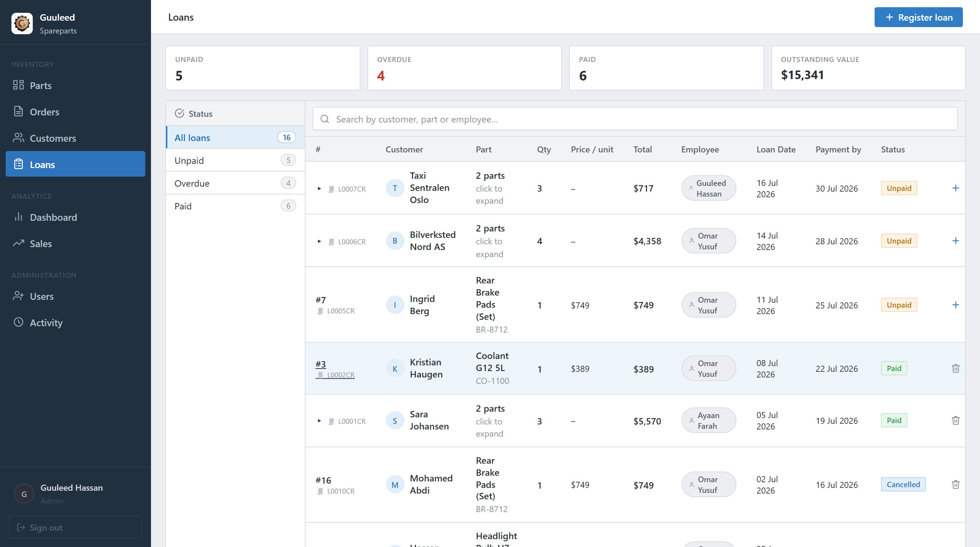This screenshot has height=547, width=980.
Task: Open the Orders page
Action: 75,111
